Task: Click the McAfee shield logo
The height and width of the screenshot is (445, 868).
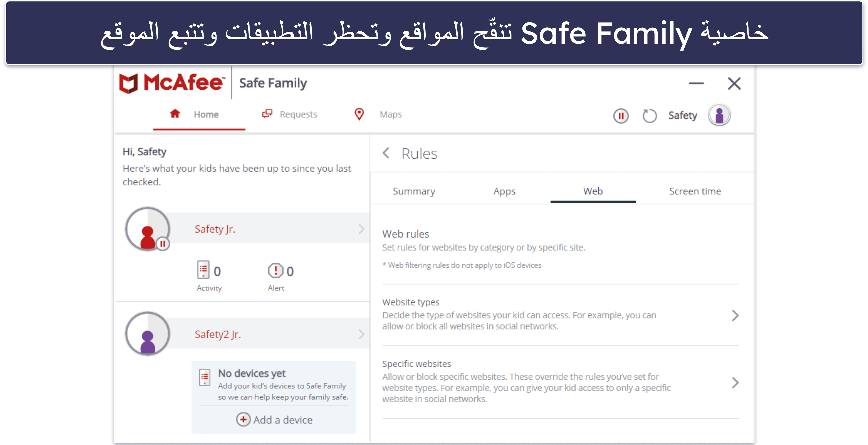Action: [x=128, y=83]
